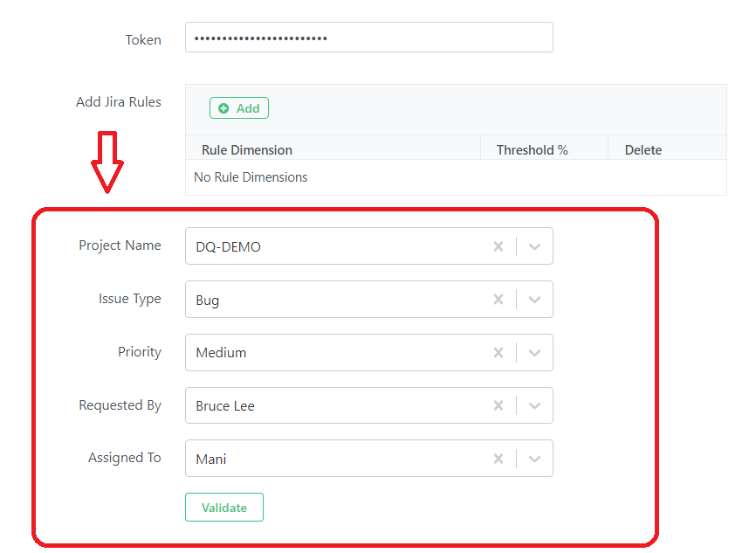756x553 pixels.
Task: Focus the Token password field
Action: pyautogui.click(x=369, y=38)
